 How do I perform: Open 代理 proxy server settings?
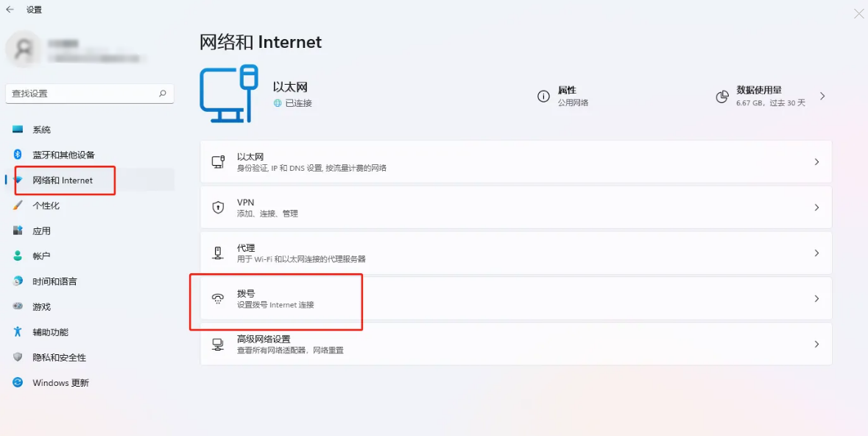pyautogui.click(x=516, y=253)
